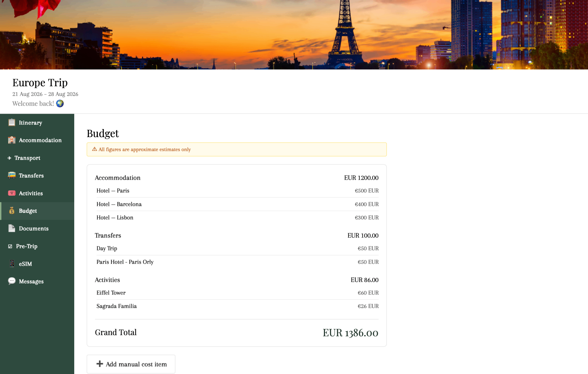The height and width of the screenshot is (374, 588).
Task: Click the Itinerary clipboard icon
Action: (x=12, y=122)
